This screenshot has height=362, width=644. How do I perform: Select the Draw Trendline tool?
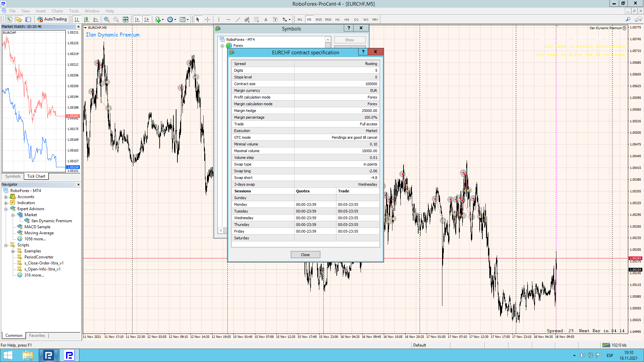pos(238,19)
